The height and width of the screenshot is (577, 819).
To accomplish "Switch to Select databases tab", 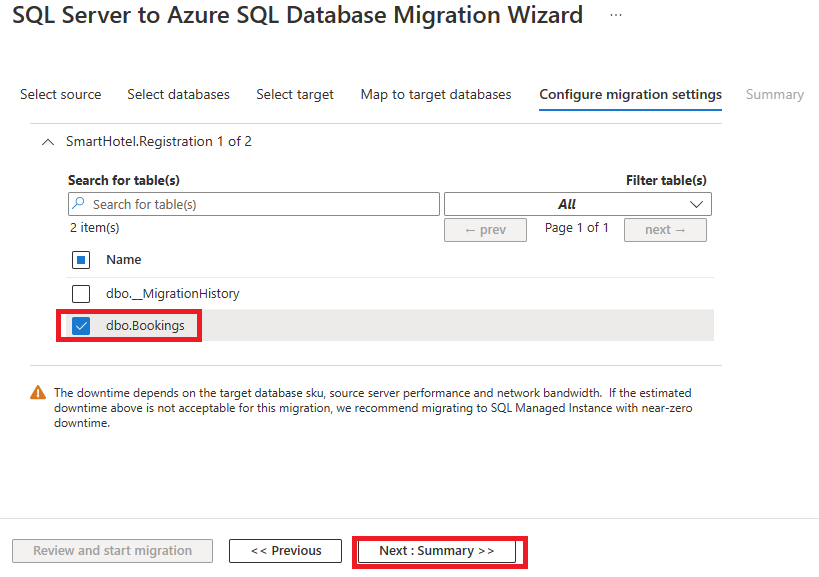I will pos(179,95).
